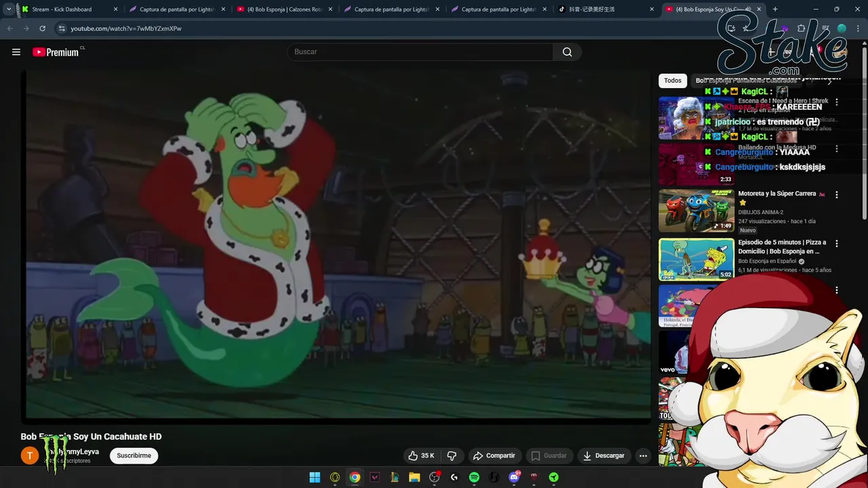Image resolution: width=868 pixels, height=488 pixels.
Task: Reload the page with the refresh icon
Action: (42, 28)
